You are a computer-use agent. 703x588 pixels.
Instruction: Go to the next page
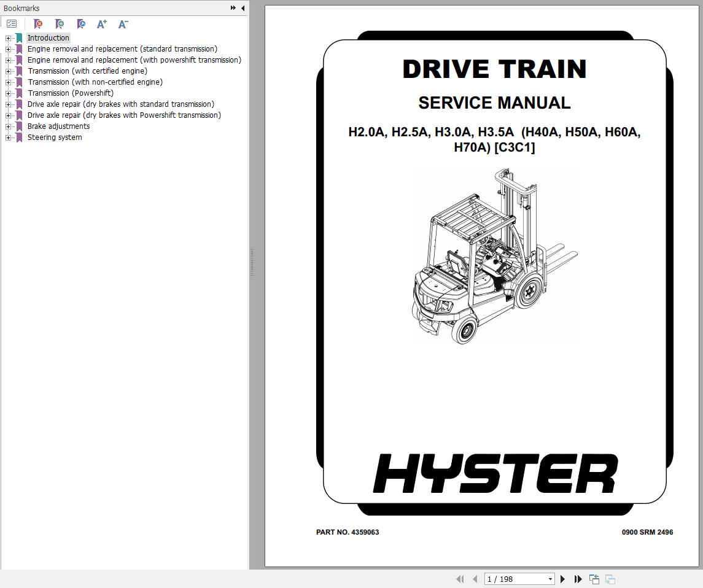tap(562, 579)
